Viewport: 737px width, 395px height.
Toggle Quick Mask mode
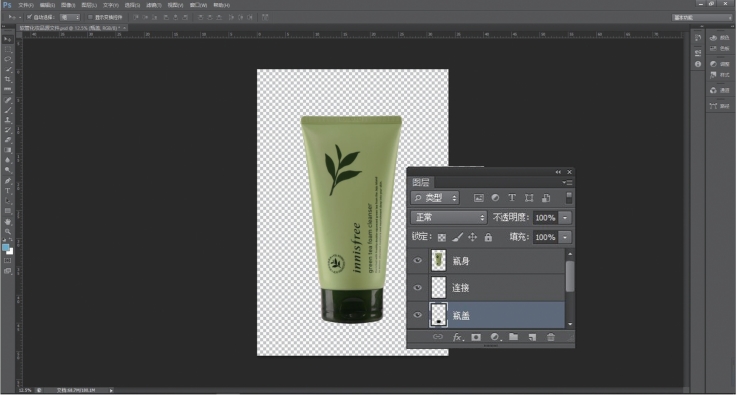click(8, 260)
